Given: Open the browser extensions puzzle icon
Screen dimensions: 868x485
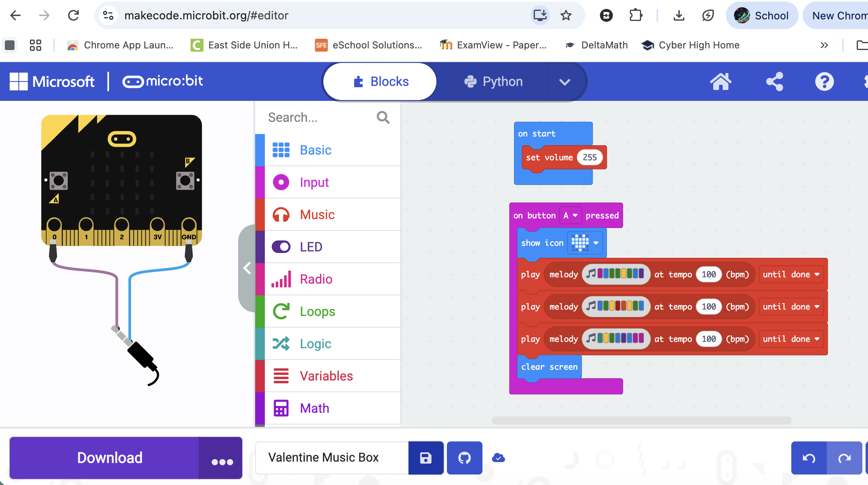Looking at the screenshot, I should [x=636, y=15].
